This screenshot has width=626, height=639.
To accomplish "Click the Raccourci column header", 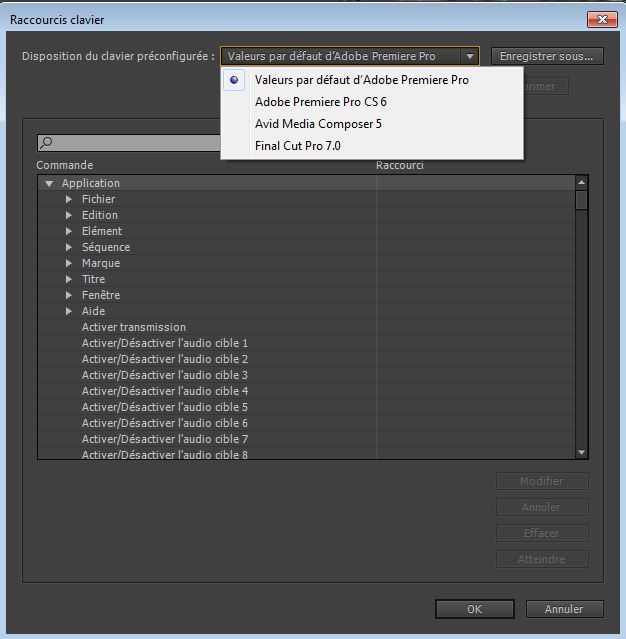I will point(400,165).
